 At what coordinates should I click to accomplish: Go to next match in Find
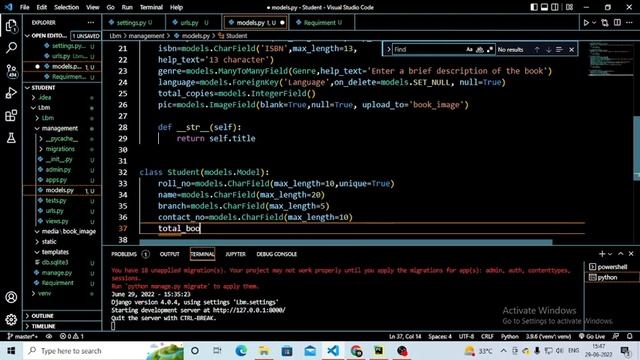pyautogui.click(x=549, y=49)
